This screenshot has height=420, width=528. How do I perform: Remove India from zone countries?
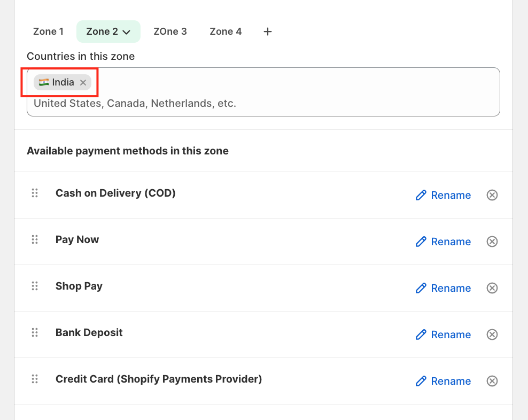[83, 82]
